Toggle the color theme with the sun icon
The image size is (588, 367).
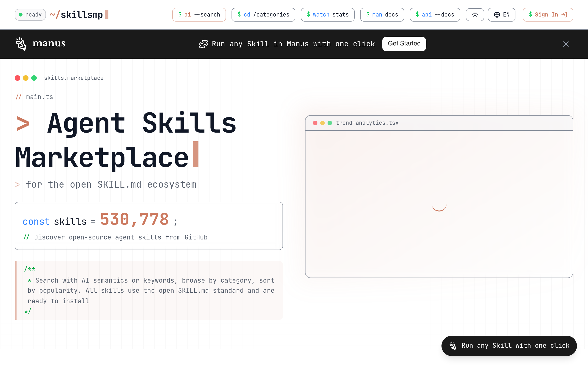(x=475, y=14)
